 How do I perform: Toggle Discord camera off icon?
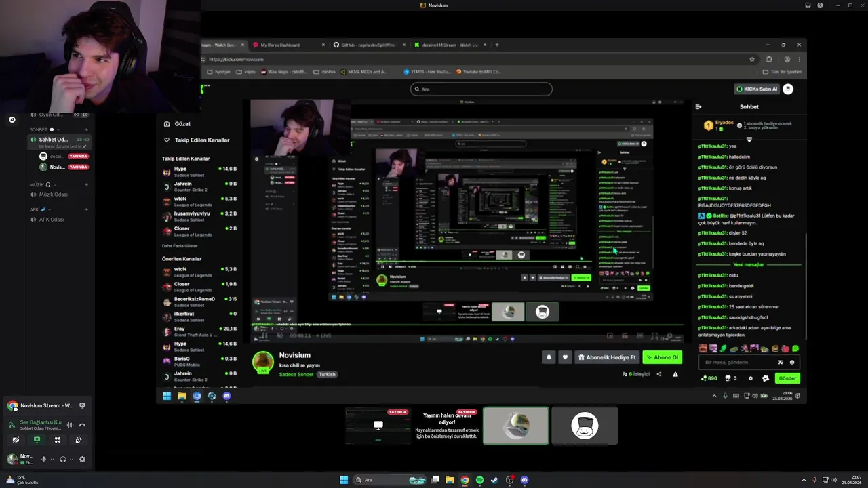(x=16, y=440)
